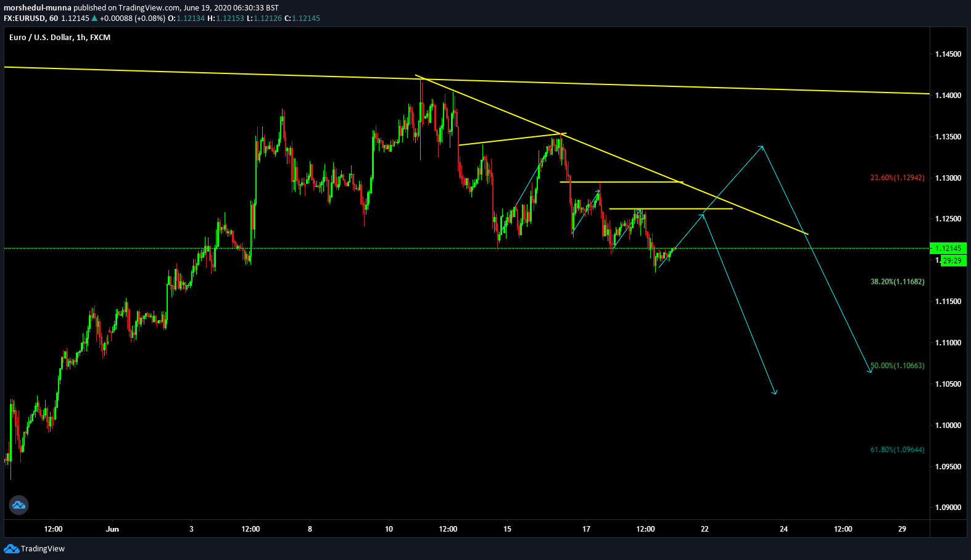Screen dimensions: 971x560
Task: Click the blue cloud icon on chart
Action: [19, 505]
